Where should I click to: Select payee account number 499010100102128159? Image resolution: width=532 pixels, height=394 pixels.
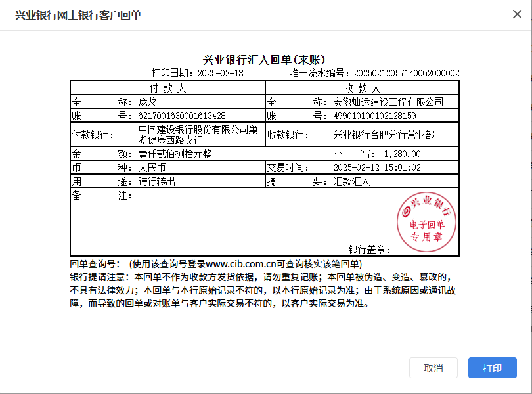tap(375, 116)
